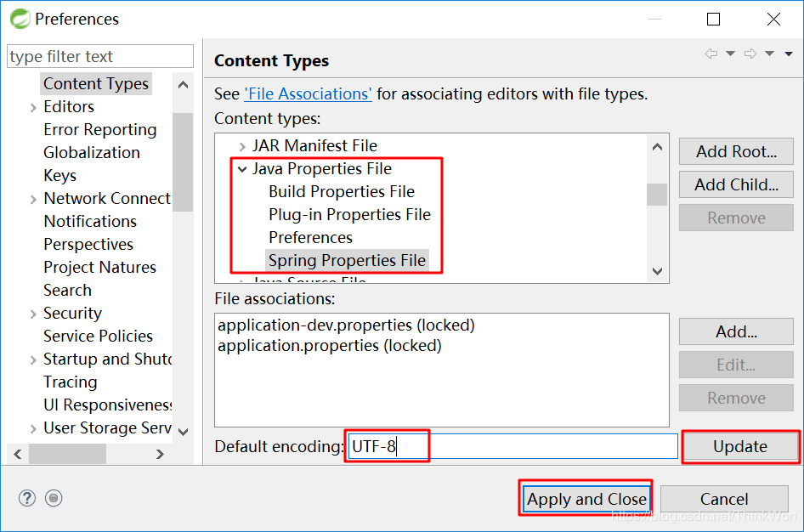Screen dimensions: 804x532
Task: Expand the Startup and Shutdown node
Action: [33, 359]
